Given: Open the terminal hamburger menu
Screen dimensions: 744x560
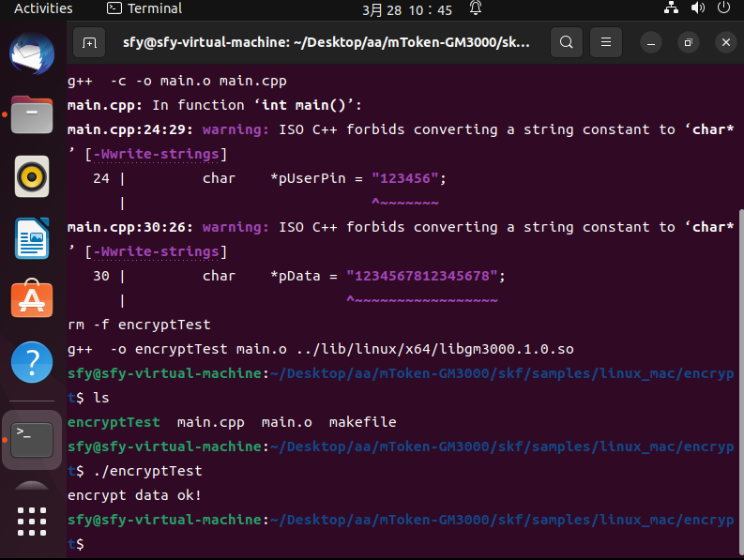Looking at the screenshot, I should (607, 42).
